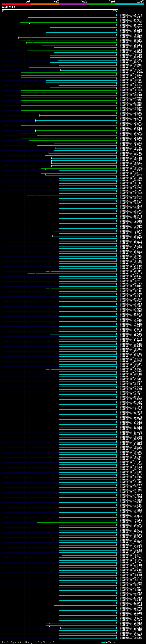Select the UniRef100_B9N355 label
The height and width of the screenshot is (644, 146).
point(131,42)
